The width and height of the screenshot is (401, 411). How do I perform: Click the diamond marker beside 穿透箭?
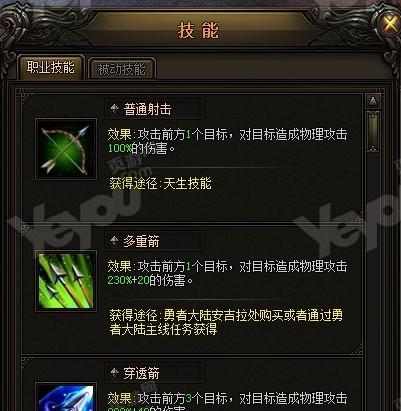click(x=114, y=373)
